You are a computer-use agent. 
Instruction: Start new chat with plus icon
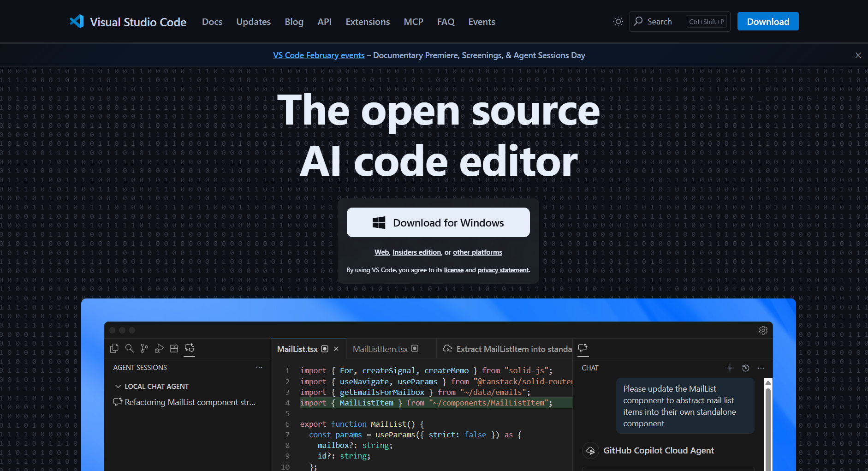(x=730, y=368)
